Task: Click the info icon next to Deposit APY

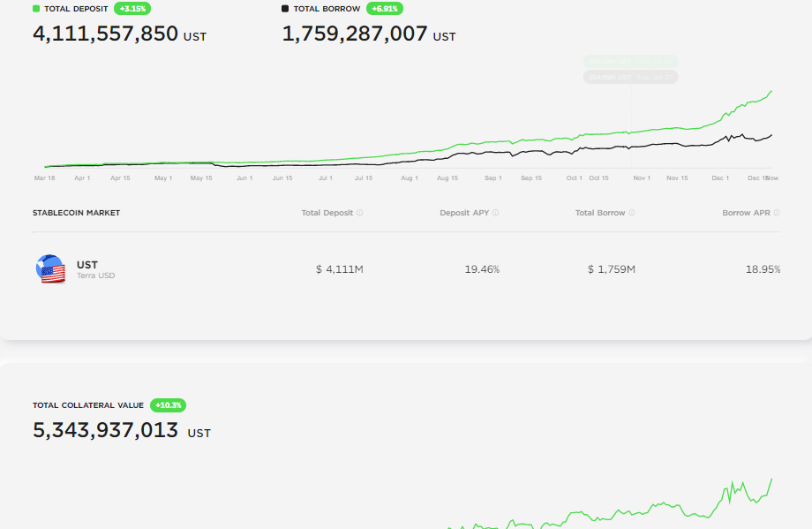Action: click(496, 213)
